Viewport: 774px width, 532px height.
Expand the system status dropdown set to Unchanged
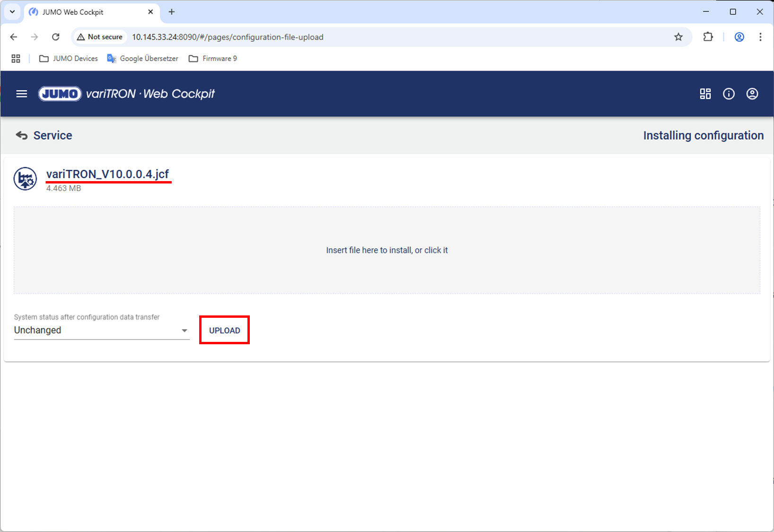[102, 330]
